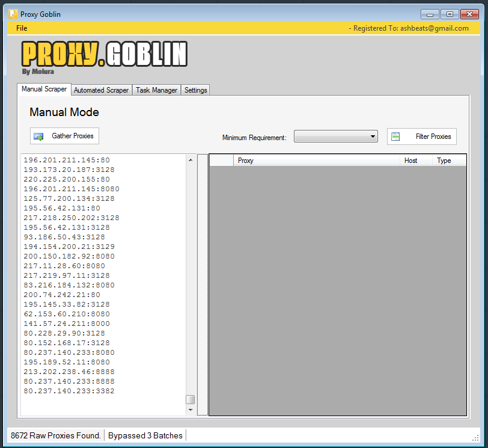Click proxy entry 200.74.242.21:80
Viewport: 488px width, 448px height.
pyautogui.click(x=62, y=295)
